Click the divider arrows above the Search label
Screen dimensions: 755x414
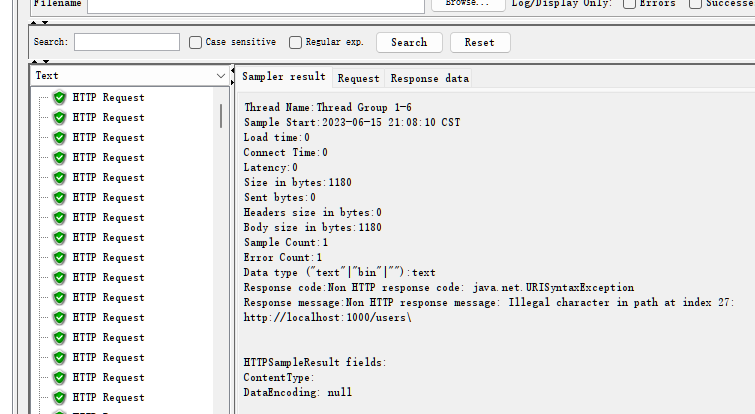click(x=39, y=22)
